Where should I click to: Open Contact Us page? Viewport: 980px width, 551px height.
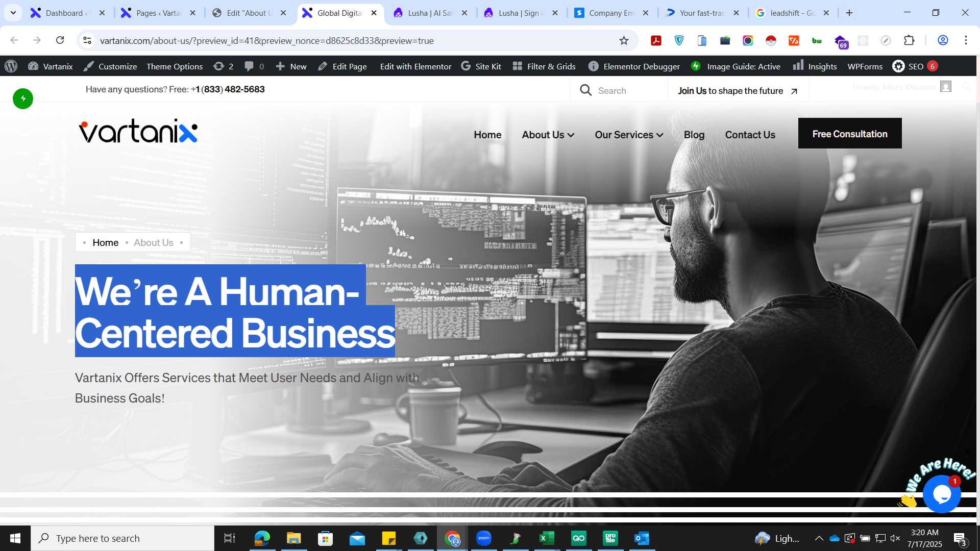pyautogui.click(x=750, y=135)
